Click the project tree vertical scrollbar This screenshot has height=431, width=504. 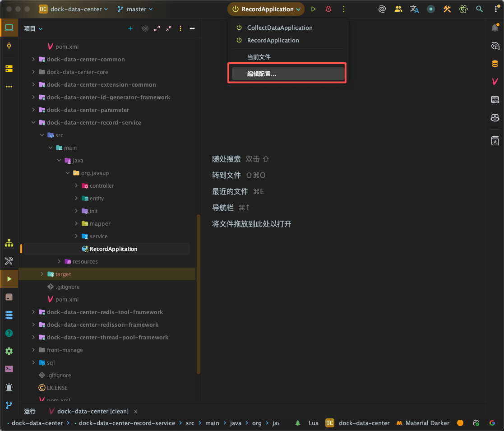[198, 293]
